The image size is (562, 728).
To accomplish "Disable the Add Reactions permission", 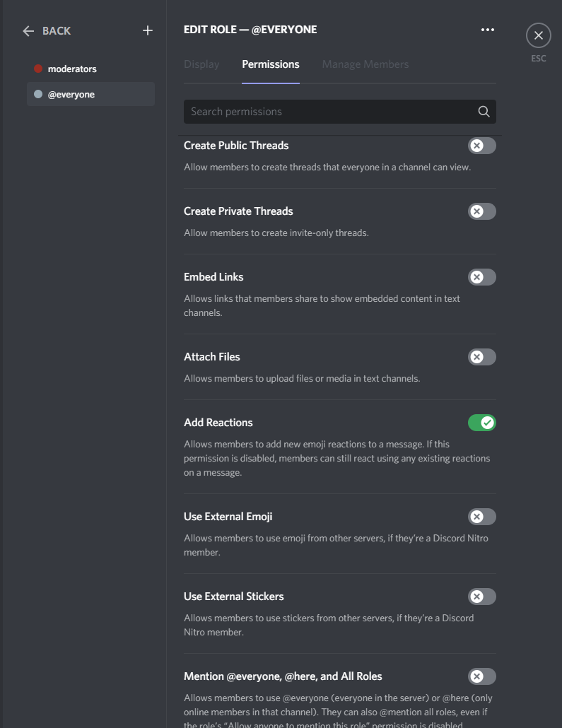I will coord(481,423).
